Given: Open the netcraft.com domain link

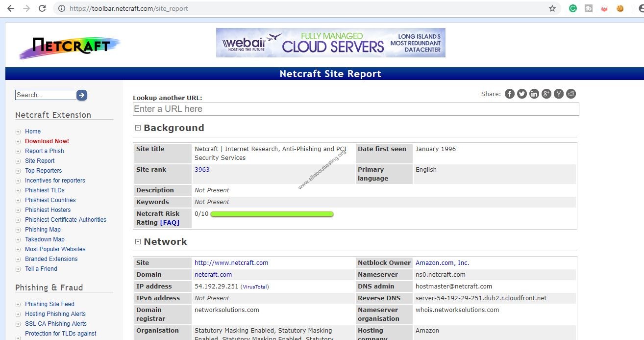Looking at the screenshot, I should click(x=213, y=275).
